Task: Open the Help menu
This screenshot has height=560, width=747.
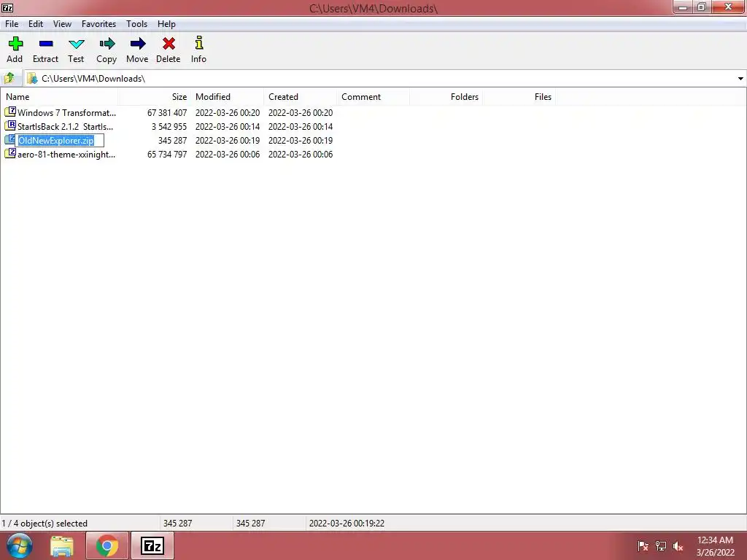Action: point(167,24)
